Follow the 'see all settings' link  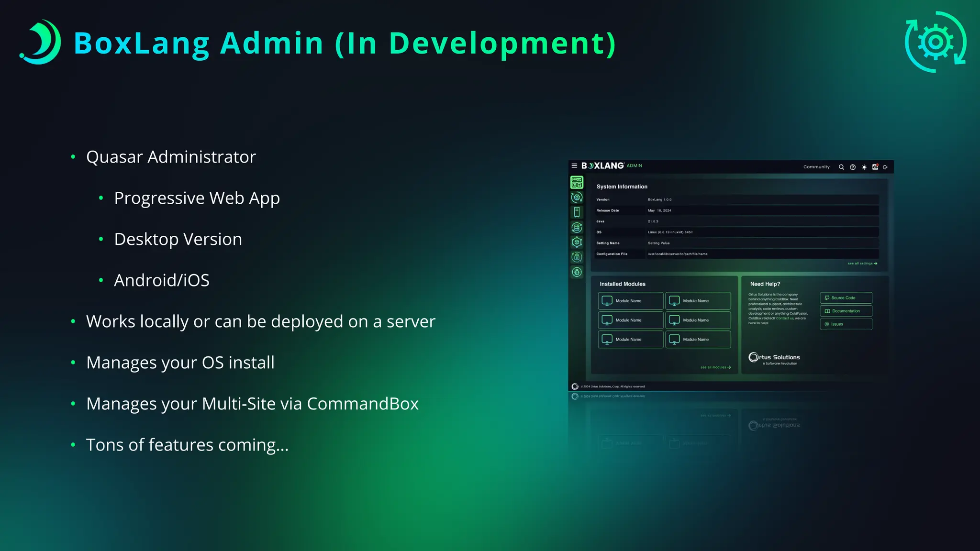click(x=862, y=264)
